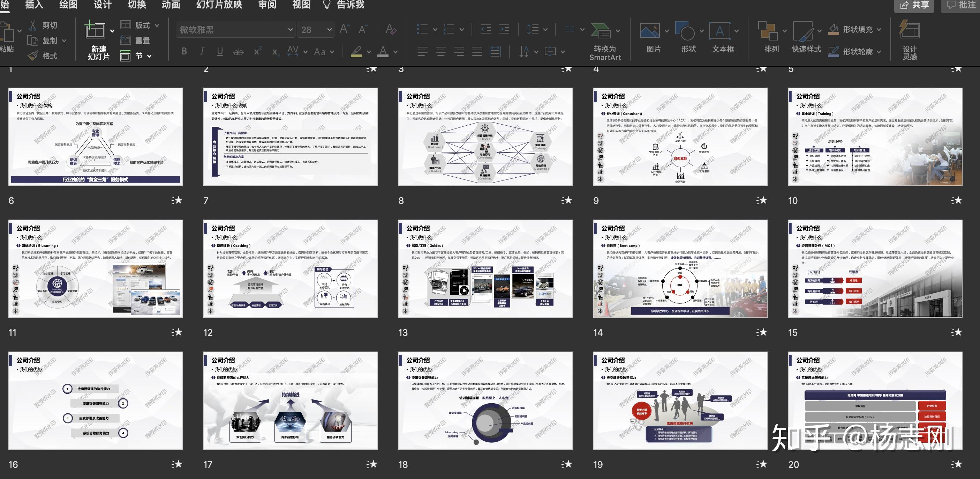Open the font name dropdown 微软雅黑

(290, 30)
